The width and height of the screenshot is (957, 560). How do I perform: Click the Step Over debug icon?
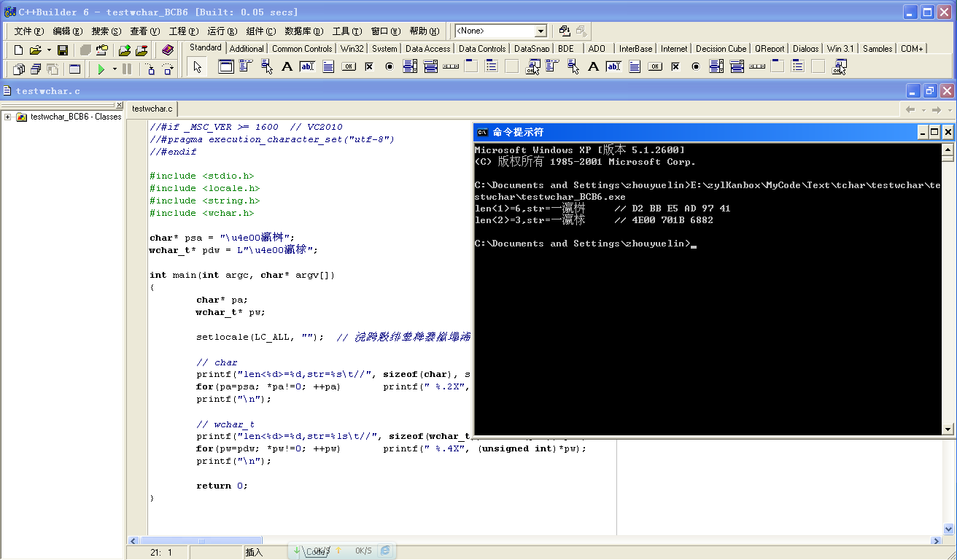tap(168, 69)
